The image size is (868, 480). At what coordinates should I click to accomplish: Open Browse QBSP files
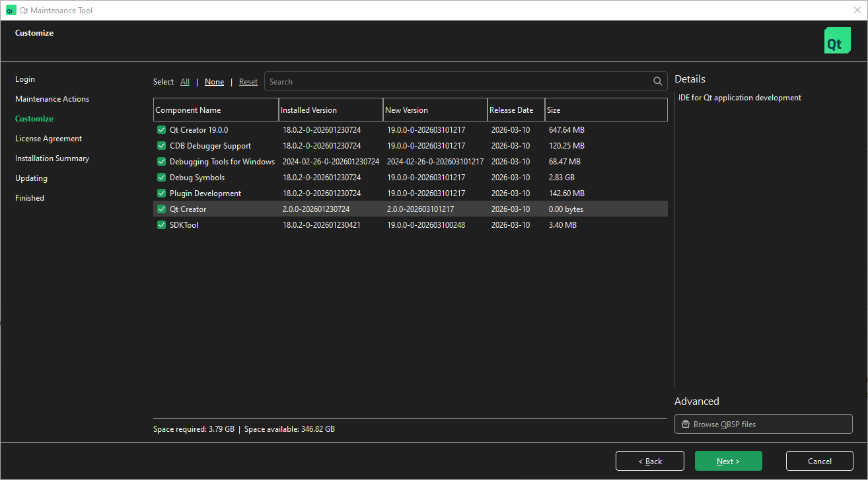click(763, 425)
